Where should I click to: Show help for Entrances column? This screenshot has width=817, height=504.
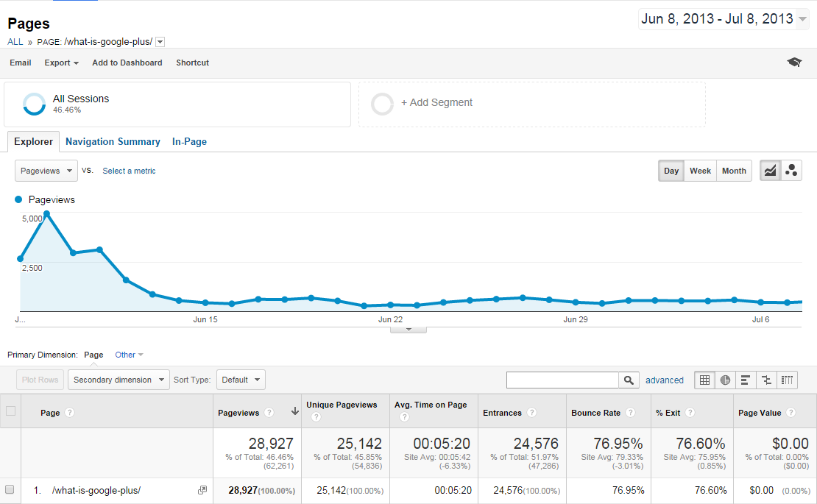pyautogui.click(x=531, y=412)
